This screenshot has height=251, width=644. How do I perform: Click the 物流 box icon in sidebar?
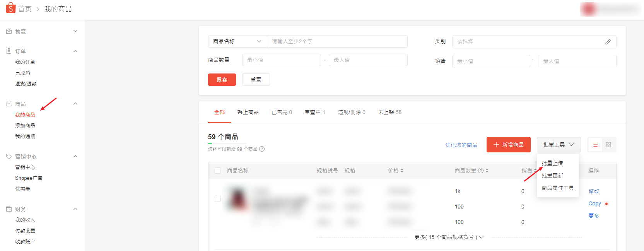tap(9, 31)
